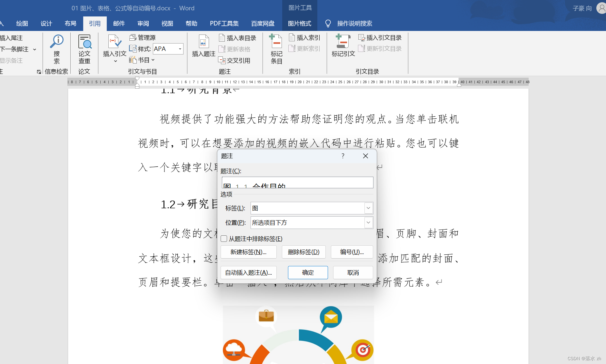Confirm the dialog with 确定
This screenshot has width=606, height=364.
tap(308, 273)
